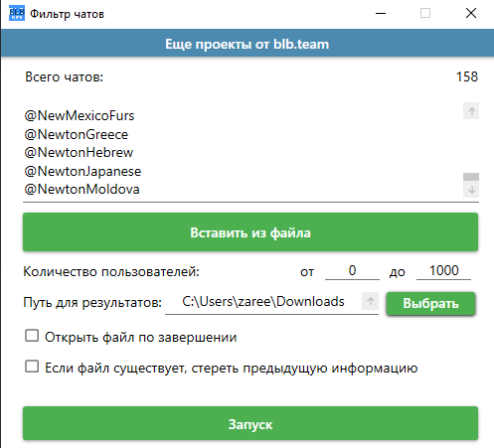Image resolution: width=494 pixels, height=448 pixels.
Task: Click the up arrow beside results path
Action: coord(370,301)
